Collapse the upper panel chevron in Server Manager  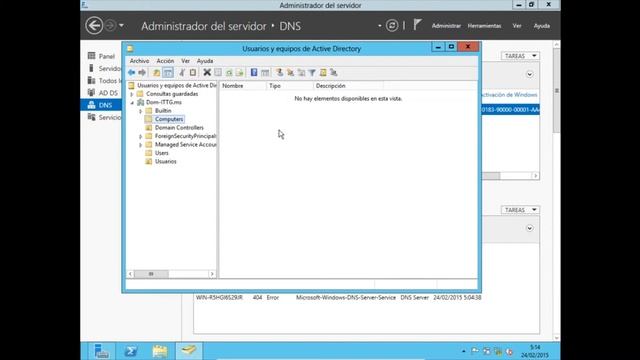click(529, 74)
